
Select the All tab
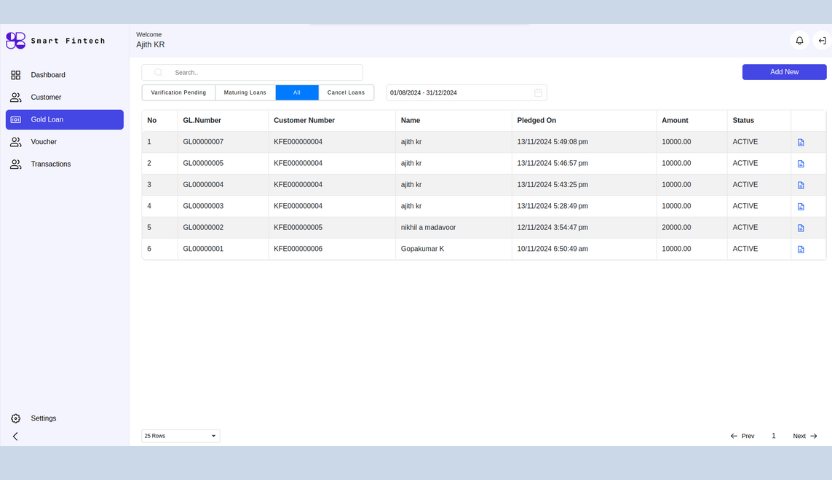(297, 92)
